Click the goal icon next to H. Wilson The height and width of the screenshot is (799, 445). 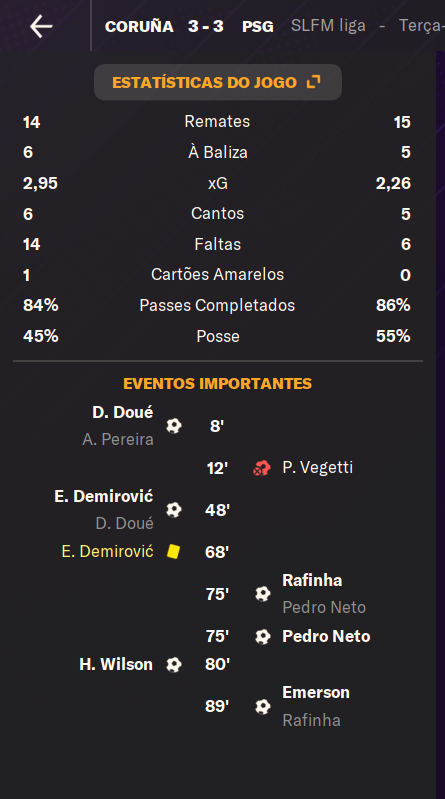174,664
